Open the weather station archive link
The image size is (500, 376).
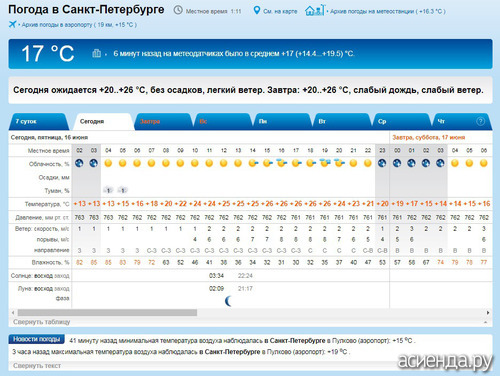[x=387, y=11]
